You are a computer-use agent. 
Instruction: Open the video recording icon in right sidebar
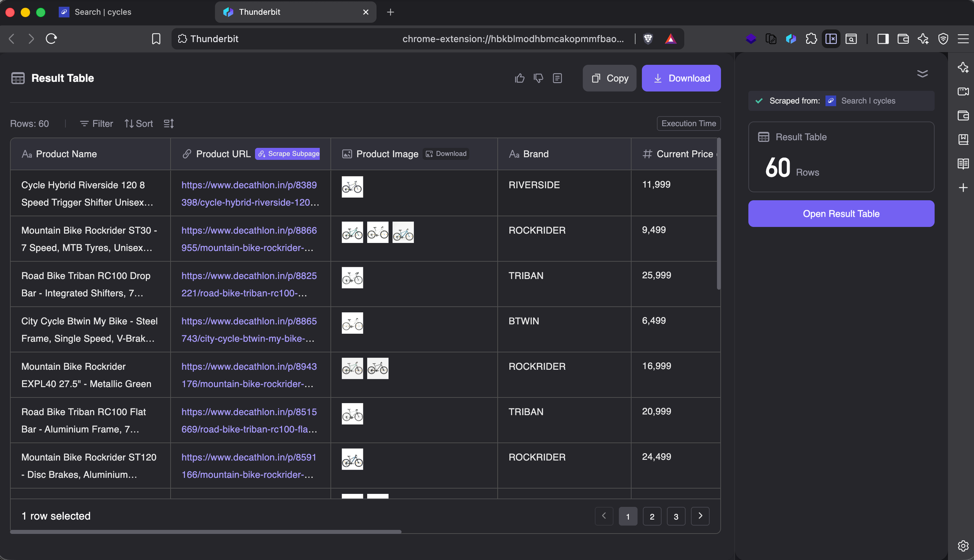(964, 92)
